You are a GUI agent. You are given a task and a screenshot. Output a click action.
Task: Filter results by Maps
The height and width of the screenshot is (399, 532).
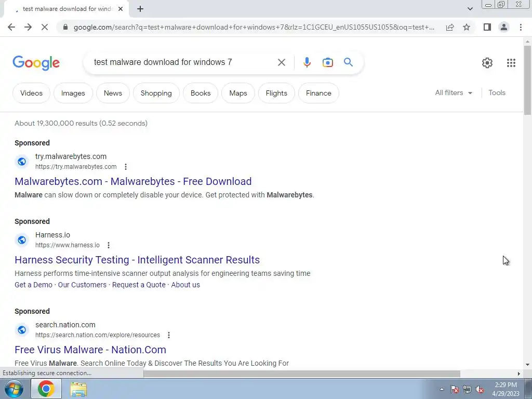[x=238, y=93]
